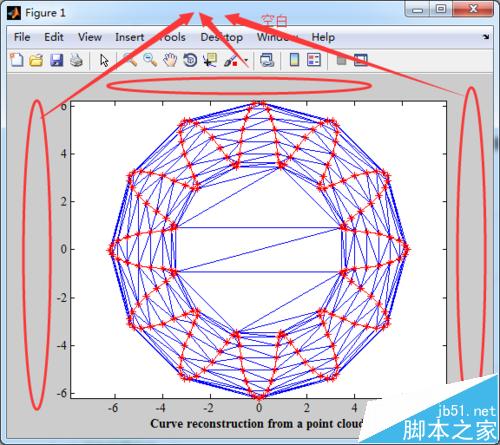Image resolution: width=500 pixels, height=445 pixels.
Task: Print the figure with the printer icon
Action: pyautogui.click(x=76, y=60)
